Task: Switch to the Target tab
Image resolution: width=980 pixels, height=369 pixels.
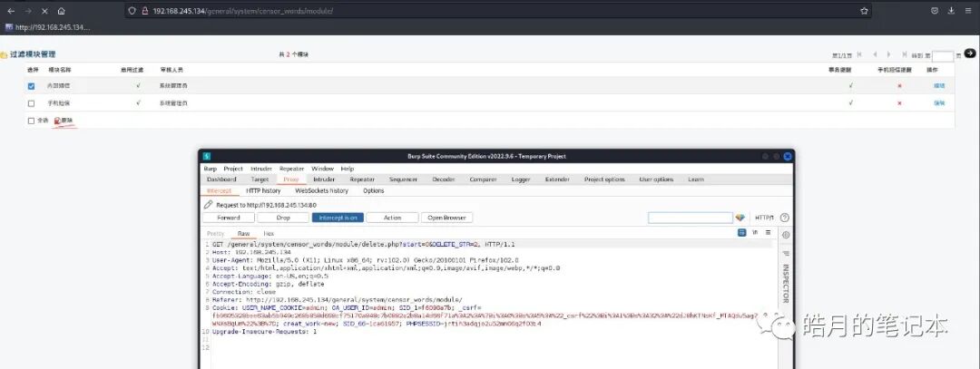Action: [260, 180]
